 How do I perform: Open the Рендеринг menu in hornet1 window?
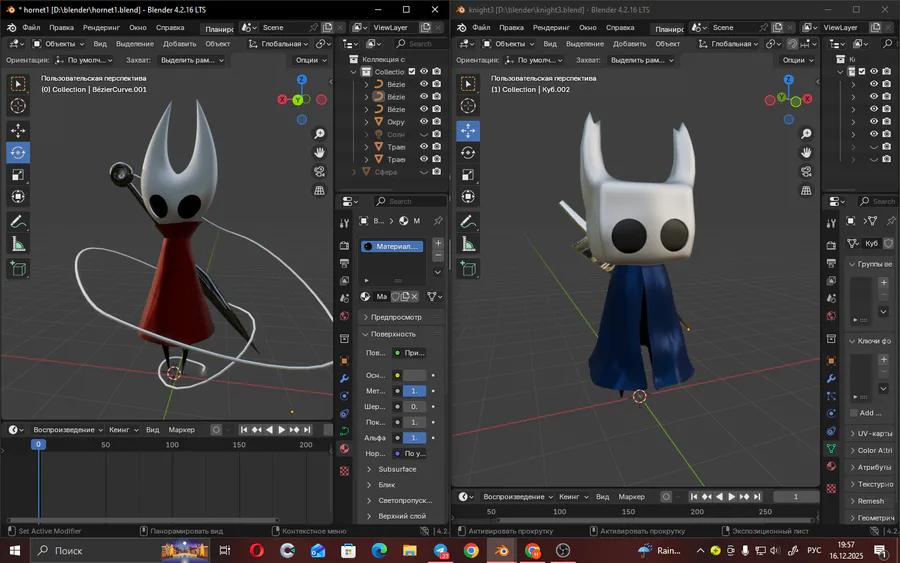[x=101, y=28]
